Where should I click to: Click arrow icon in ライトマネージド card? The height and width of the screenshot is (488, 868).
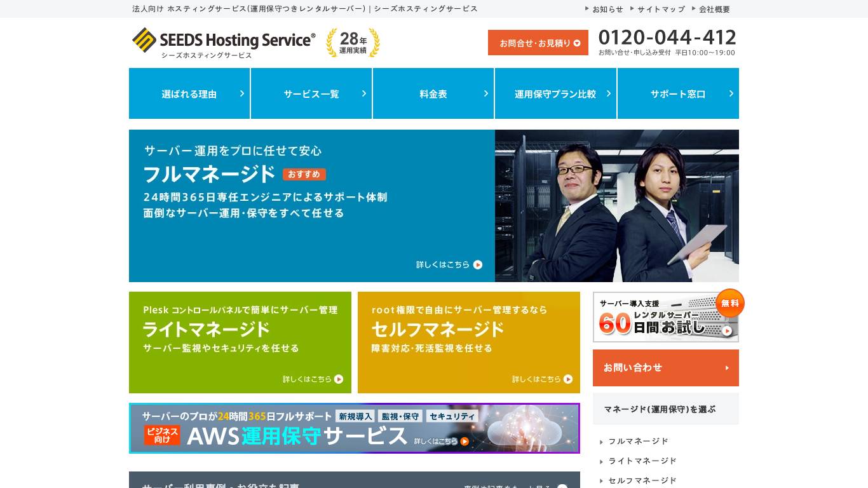coord(339,379)
